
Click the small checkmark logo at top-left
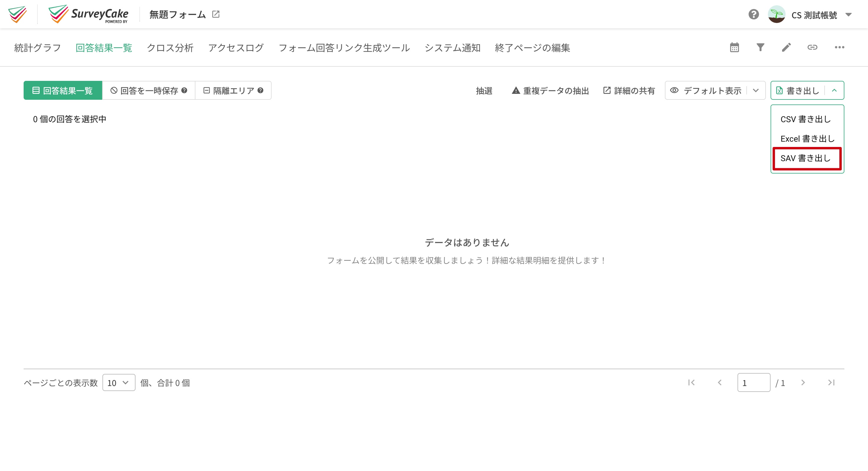[x=17, y=14]
